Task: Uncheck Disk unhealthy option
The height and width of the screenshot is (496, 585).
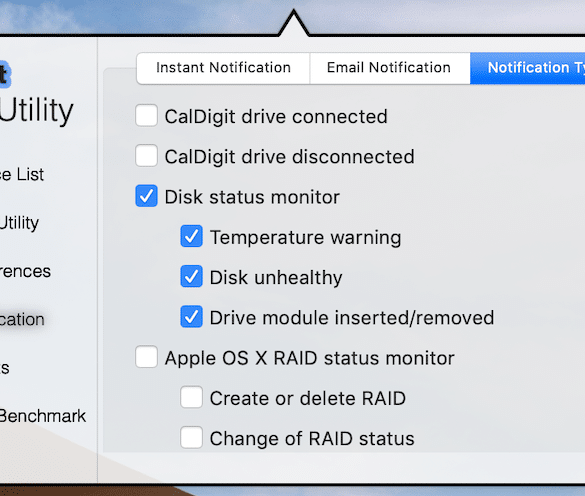Action: click(191, 276)
